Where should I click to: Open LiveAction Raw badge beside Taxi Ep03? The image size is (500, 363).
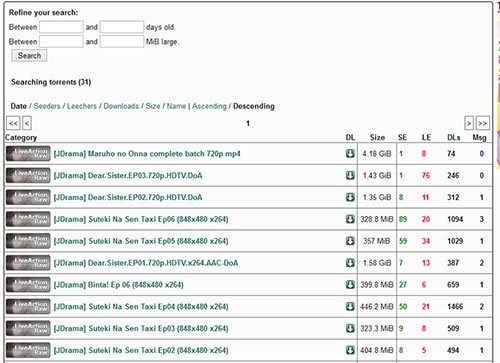28,328
